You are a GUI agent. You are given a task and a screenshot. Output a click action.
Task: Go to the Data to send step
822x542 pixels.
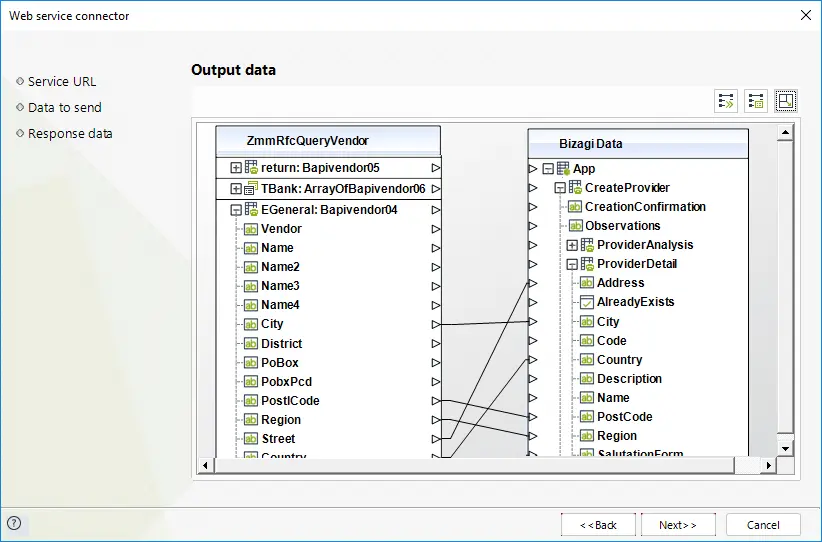tap(64, 107)
